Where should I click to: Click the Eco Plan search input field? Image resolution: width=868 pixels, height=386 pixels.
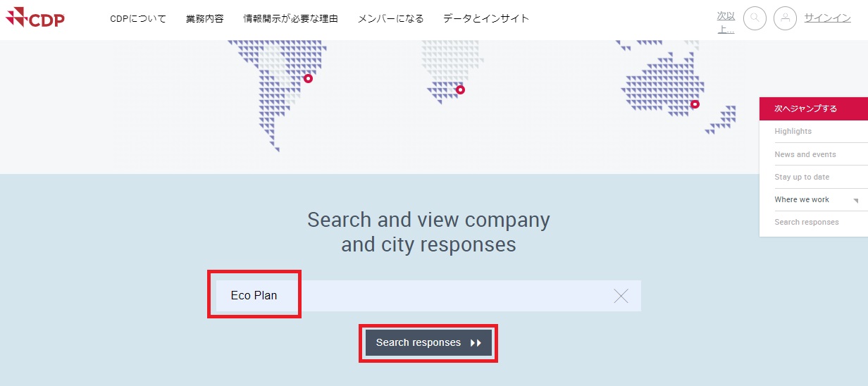pos(423,296)
